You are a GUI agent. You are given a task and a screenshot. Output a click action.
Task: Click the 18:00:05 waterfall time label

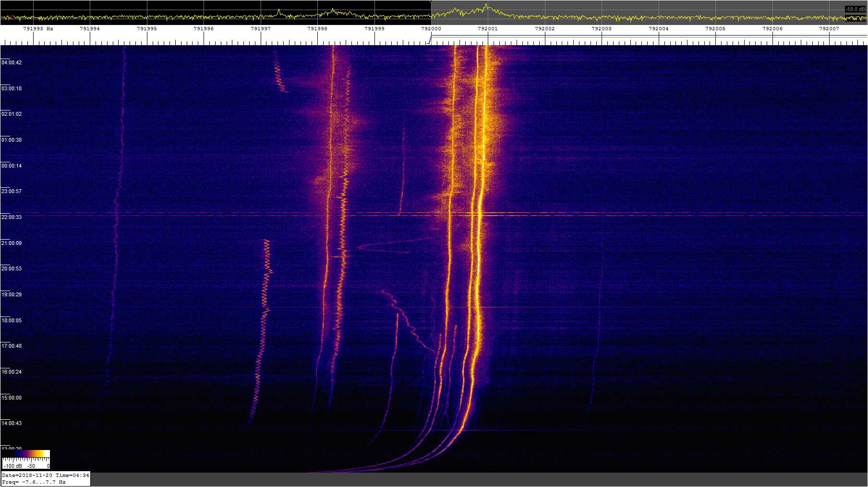tap(12, 321)
